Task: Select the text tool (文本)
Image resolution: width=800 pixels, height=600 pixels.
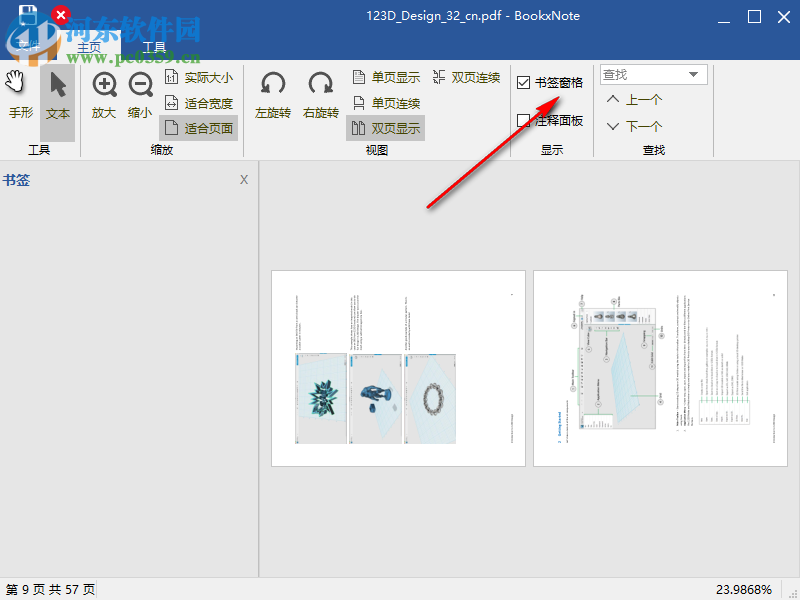Action: coord(57,95)
